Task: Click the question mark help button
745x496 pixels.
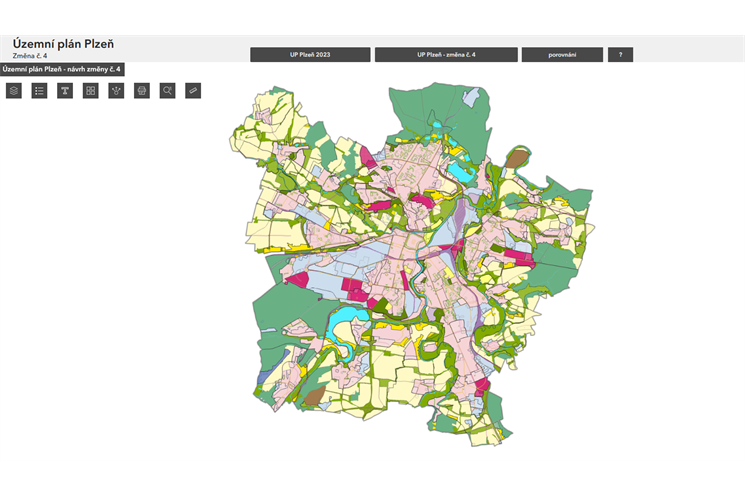Action: tap(620, 55)
